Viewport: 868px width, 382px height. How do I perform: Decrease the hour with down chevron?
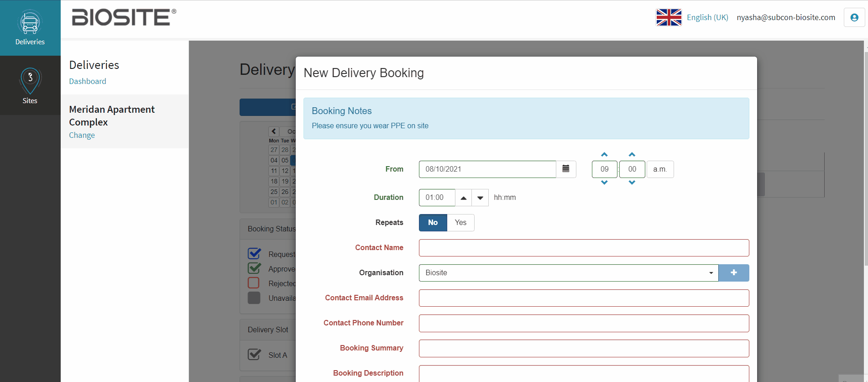(604, 183)
